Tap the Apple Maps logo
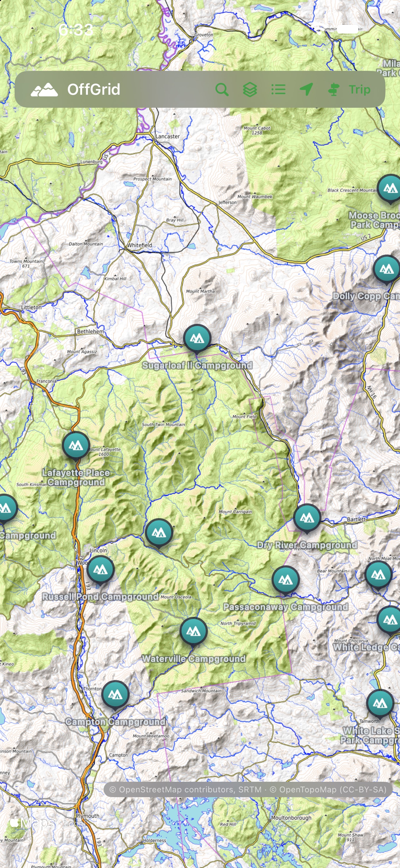Screen dimensions: 400x868 32,822
